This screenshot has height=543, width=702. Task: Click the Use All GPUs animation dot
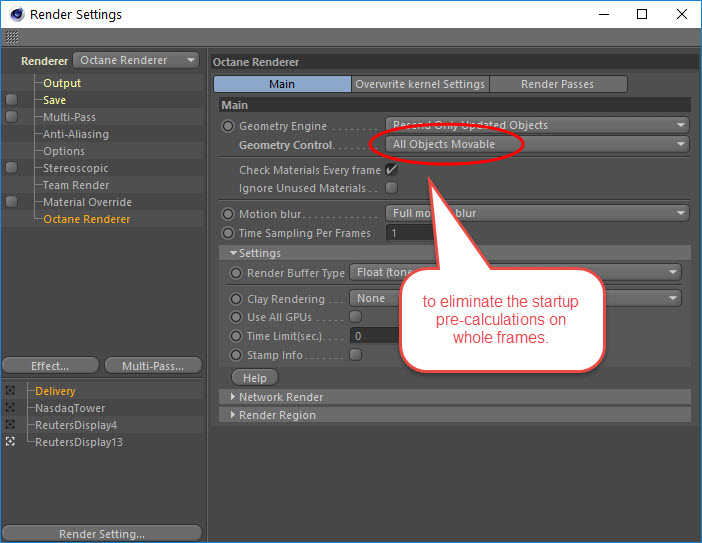pyautogui.click(x=236, y=317)
